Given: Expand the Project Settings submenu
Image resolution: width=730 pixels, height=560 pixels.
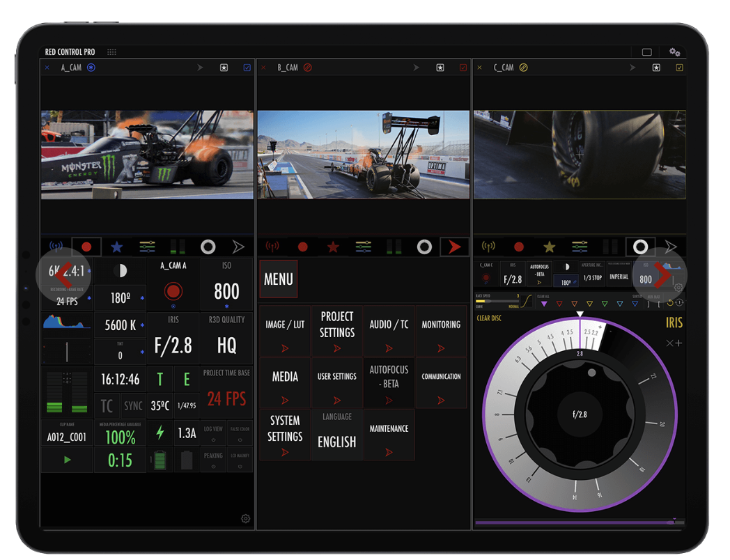Looking at the screenshot, I should (x=337, y=331).
